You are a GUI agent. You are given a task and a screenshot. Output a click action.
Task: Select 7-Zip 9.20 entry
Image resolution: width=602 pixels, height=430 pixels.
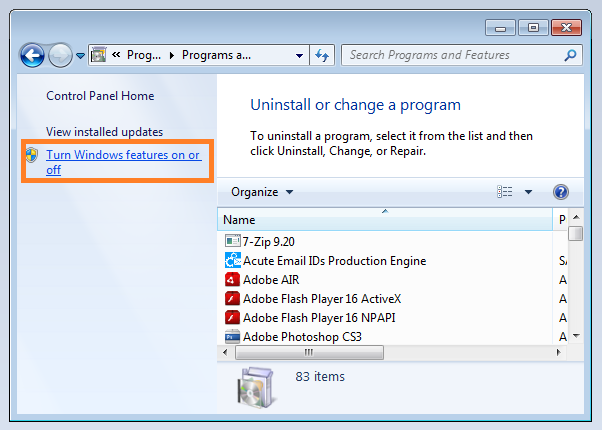[268, 241]
